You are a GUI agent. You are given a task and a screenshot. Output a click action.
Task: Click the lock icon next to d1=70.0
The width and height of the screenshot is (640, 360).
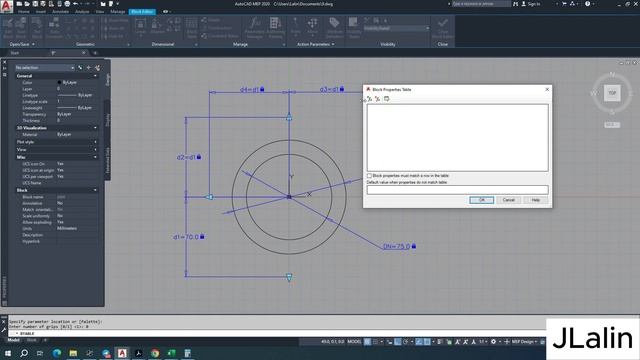point(202,236)
